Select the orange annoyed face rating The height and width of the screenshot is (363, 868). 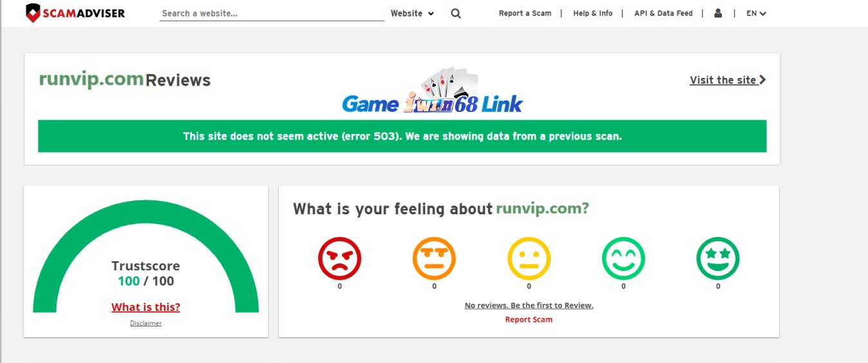(434, 259)
